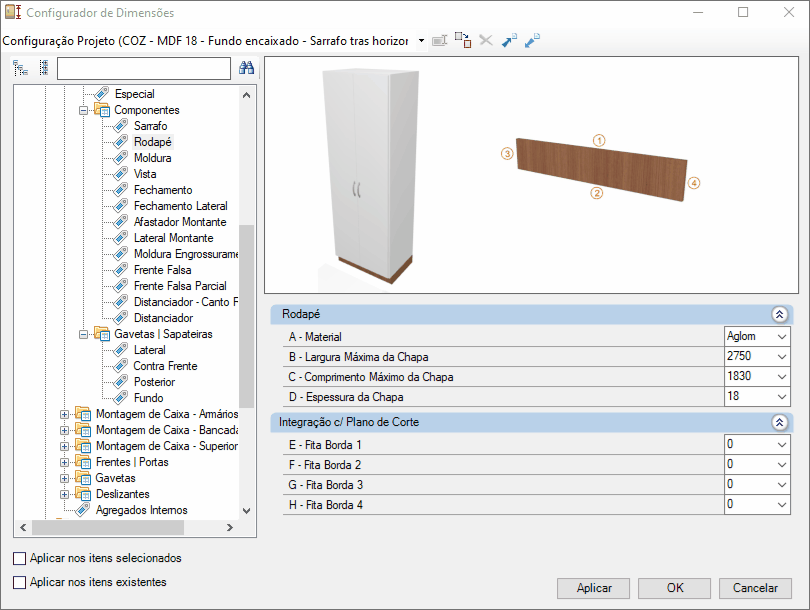Expand the Frentes | Portas tree folder
The height and width of the screenshot is (610, 810).
pos(64,462)
